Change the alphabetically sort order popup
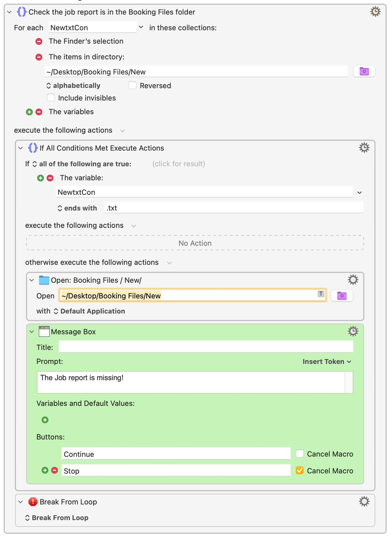This screenshot has width=392, height=538. (x=73, y=86)
